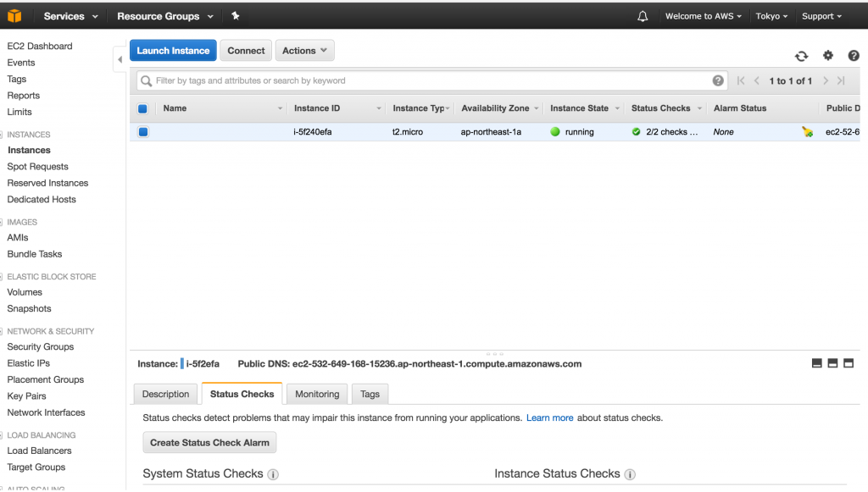Collapse the NETWORK & SECURITY sidebar section
Viewport: 868px width, 492px height.
[2, 331]
